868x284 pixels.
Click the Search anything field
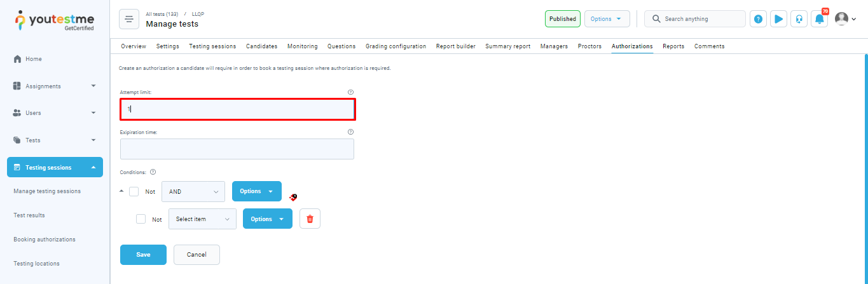[695, 19]
